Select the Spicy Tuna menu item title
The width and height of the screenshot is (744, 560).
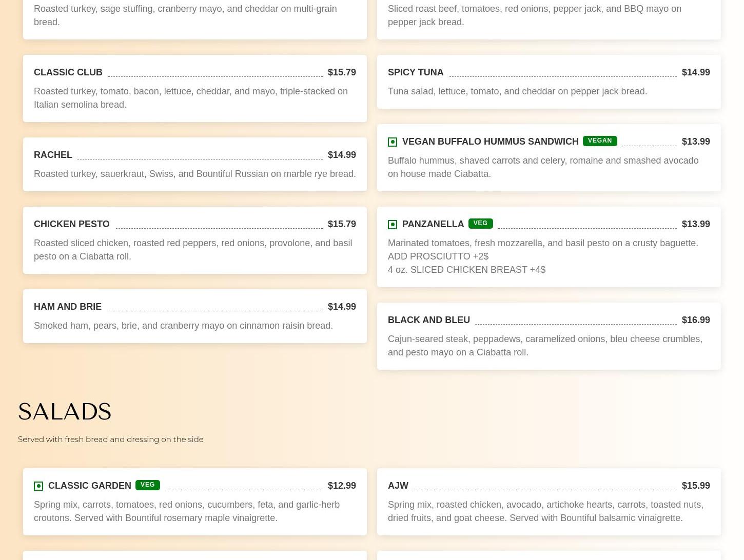tap(415, 72)
